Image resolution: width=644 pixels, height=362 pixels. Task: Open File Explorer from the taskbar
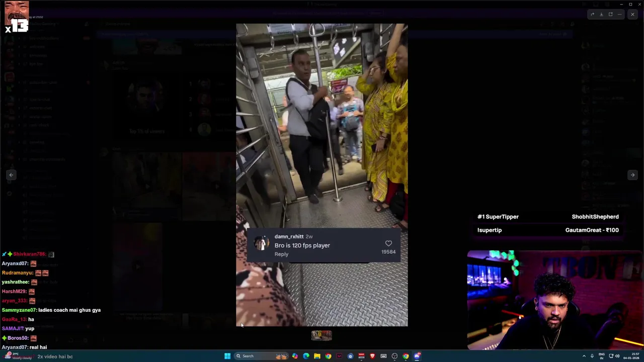pyautogui.click(x=317, y=356)
